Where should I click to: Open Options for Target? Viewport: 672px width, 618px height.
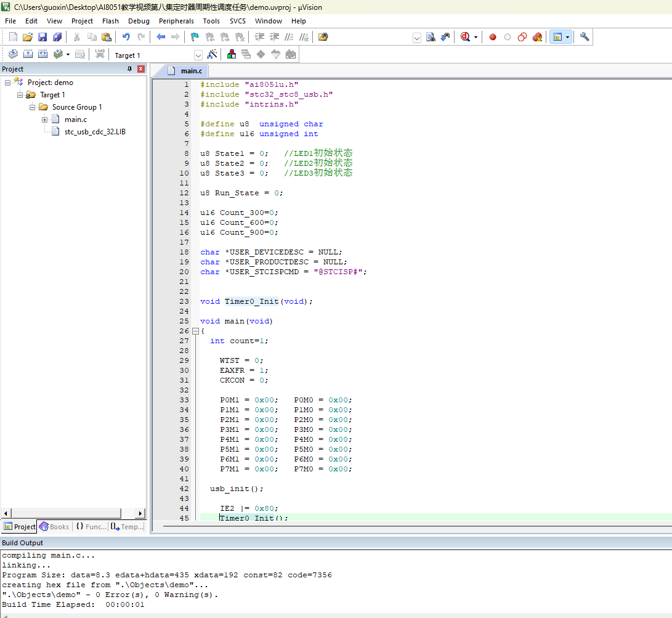pyautogui.click(x=212, y=54)
